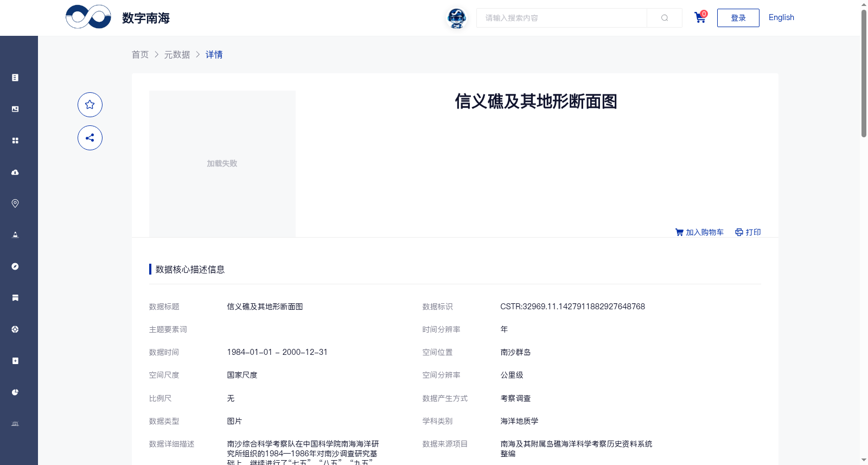This screenshot has height=465, width=868.
Task: Click the 主题要素词 field label
Action: pyautogui.click(x=168, y=329)
